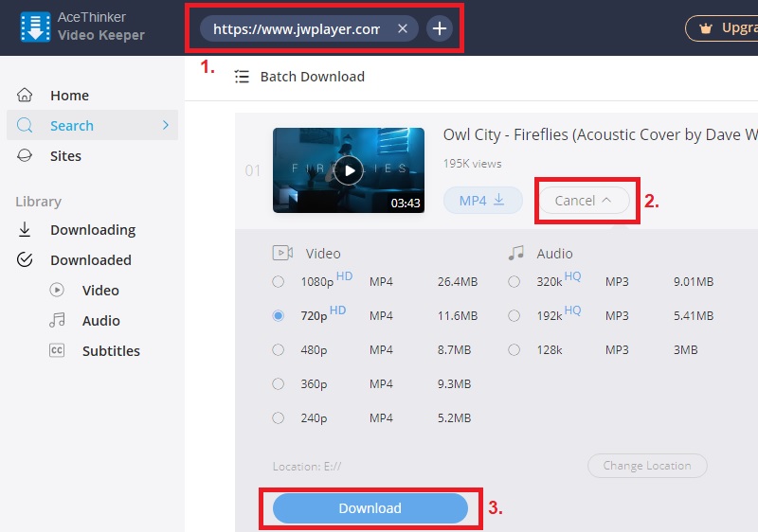Click the Video play-circle icon in Library
Viewport: 758px width, 532px height.
click(x=57, y=290)
